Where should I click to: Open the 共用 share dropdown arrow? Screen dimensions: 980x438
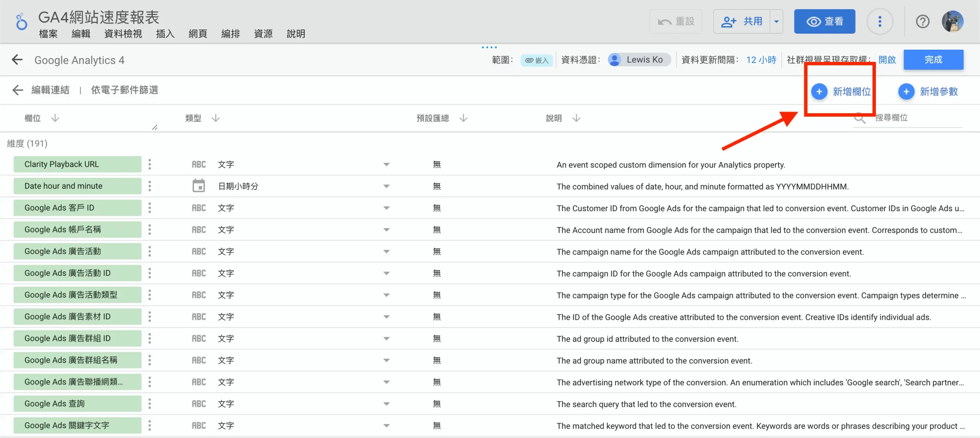(x=776, y=21)
